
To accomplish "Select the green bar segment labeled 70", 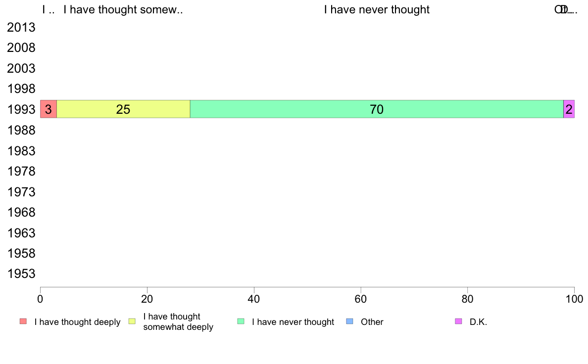I will pyautogui.click(x=377, y=109).
